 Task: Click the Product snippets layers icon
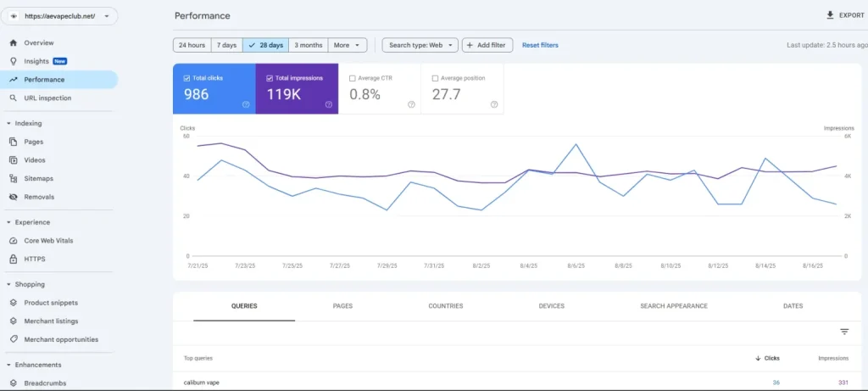14,303
